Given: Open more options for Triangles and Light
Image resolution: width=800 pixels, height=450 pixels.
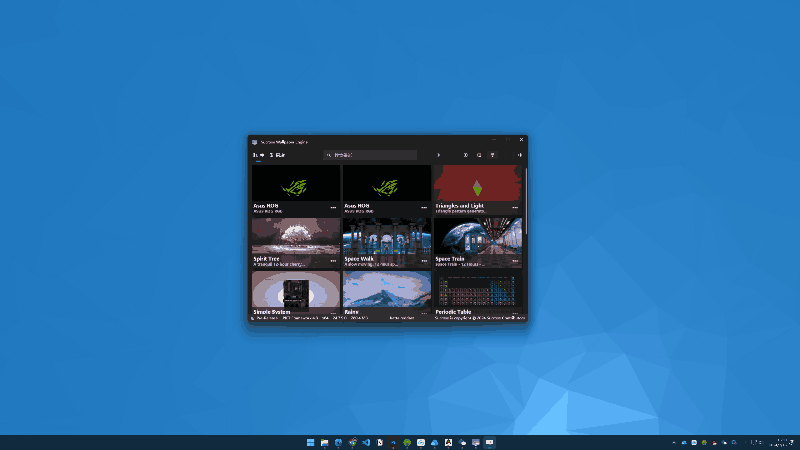Looking at the screenshot, I should click(515, 207).
